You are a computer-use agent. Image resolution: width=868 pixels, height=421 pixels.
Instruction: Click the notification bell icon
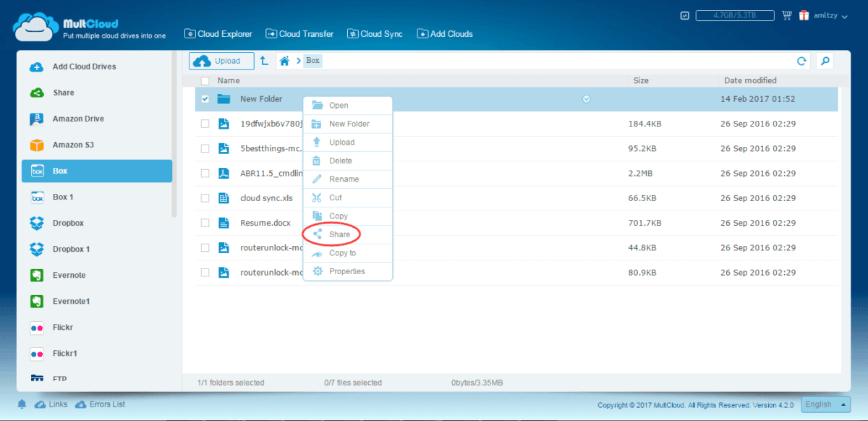(22, 404)
